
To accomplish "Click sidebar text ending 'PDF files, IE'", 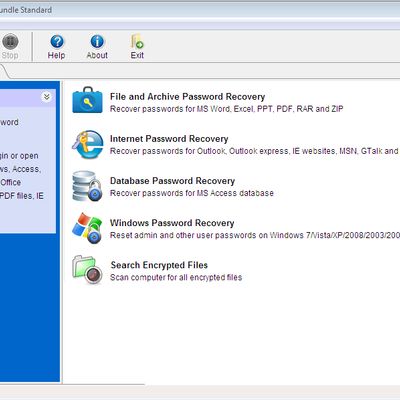I will click(22, 196).
